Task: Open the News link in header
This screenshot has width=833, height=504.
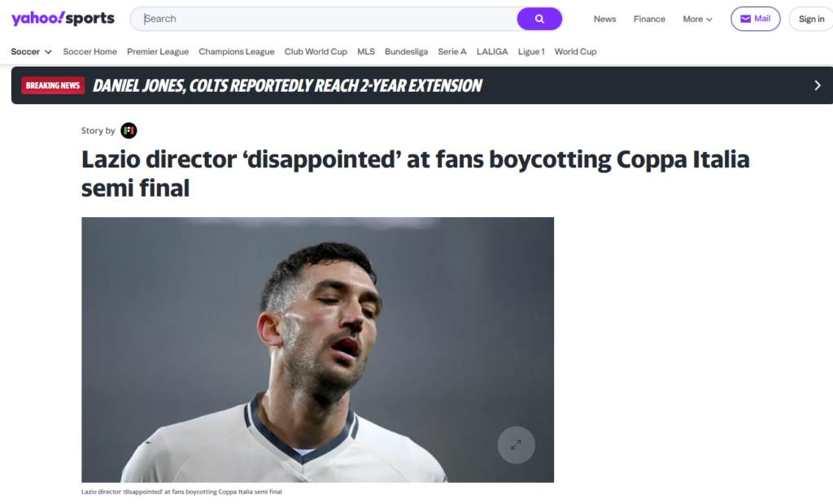Action: coord(604,20)
